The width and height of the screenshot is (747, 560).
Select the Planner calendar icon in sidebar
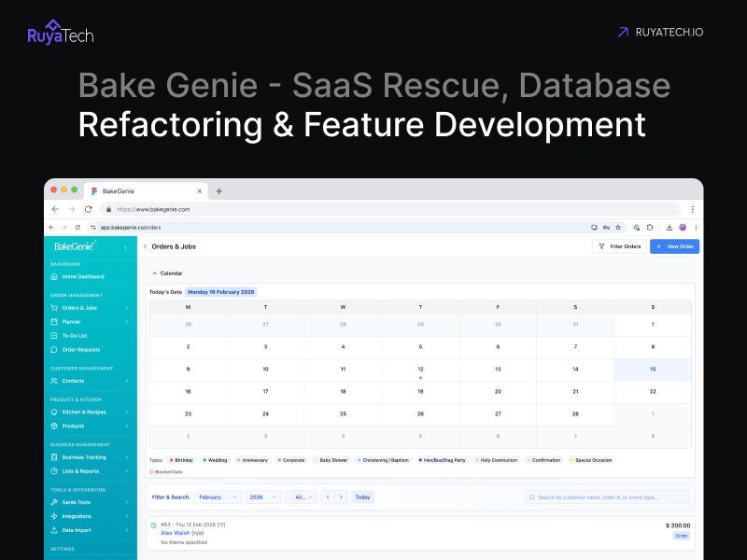coord(53,322)
